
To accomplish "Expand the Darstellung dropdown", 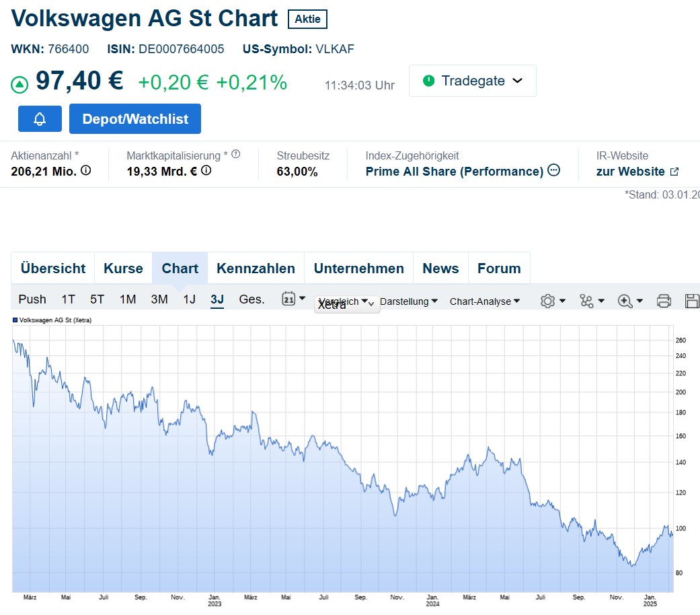I will point(408,301).
